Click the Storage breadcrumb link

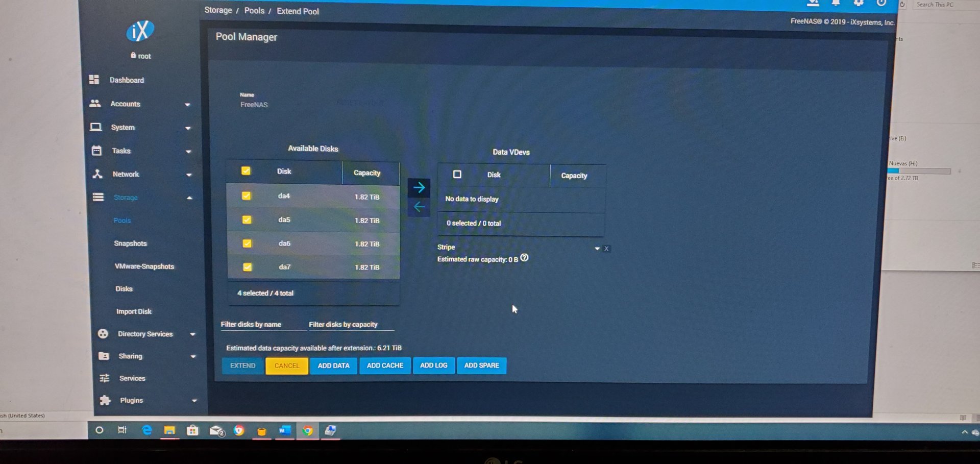click(218, 10)
